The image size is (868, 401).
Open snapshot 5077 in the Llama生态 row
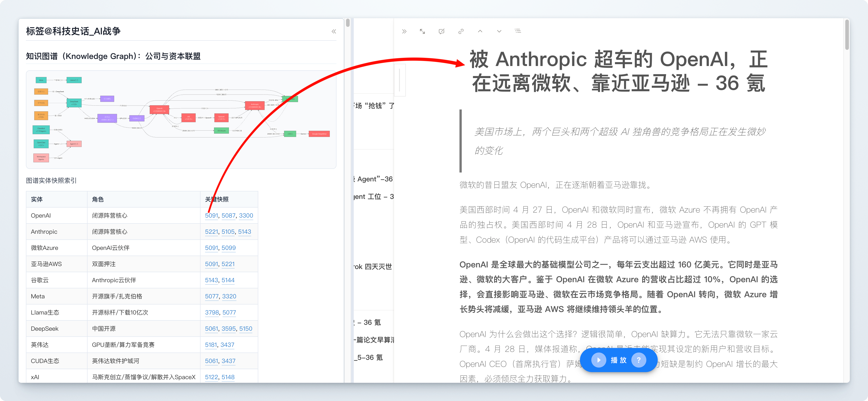[x=229, y=313]
